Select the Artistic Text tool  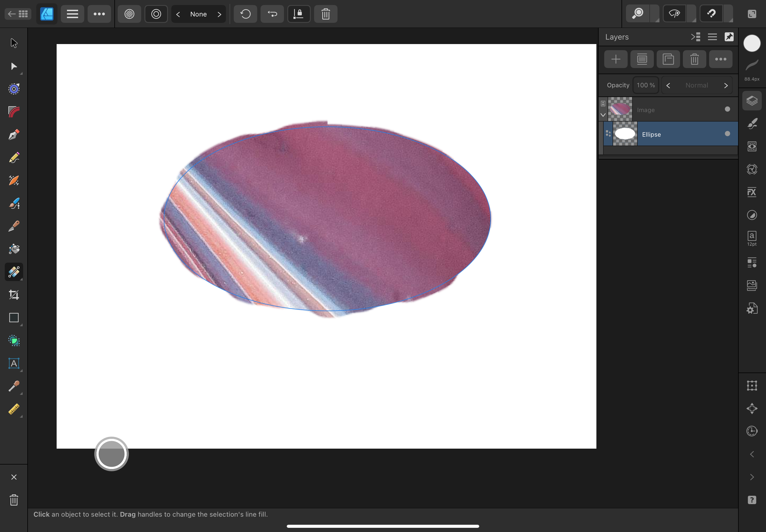pyautogui.click(x=14, y=363)
